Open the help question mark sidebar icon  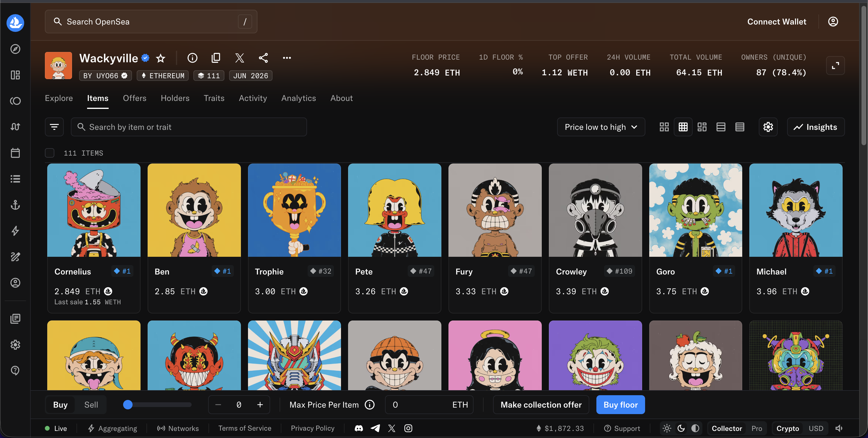click(15, 370)
